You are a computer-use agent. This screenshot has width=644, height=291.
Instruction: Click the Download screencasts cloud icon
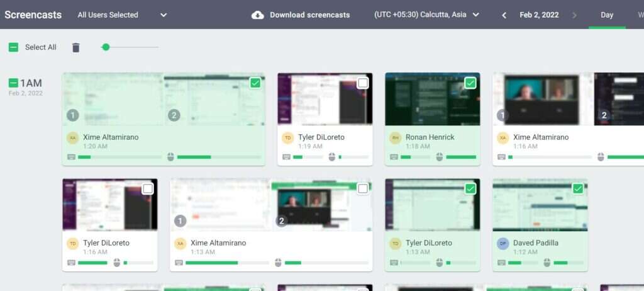pos(257,15)
